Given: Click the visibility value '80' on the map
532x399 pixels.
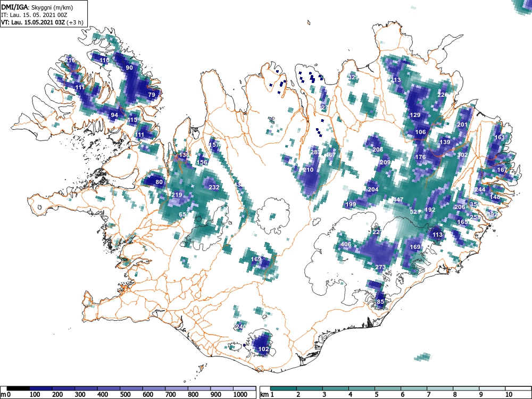Looking at the screenshot, I should click(159, 182).
